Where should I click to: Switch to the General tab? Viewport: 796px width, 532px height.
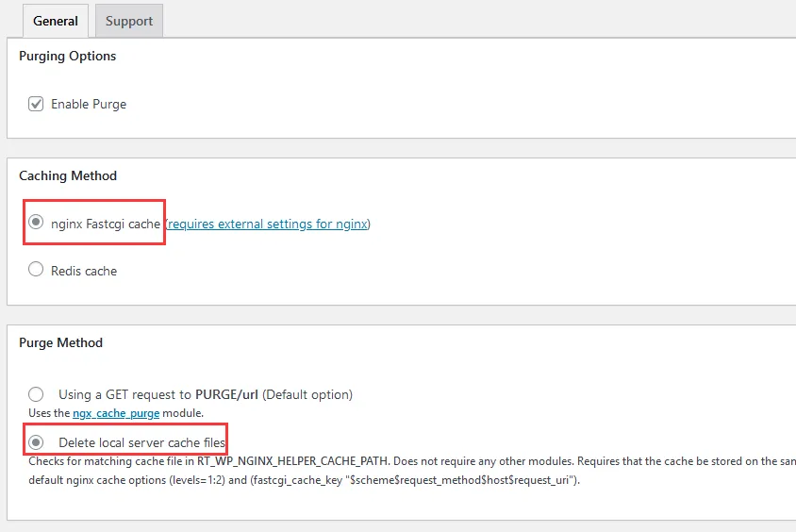[x=56, y=21]
